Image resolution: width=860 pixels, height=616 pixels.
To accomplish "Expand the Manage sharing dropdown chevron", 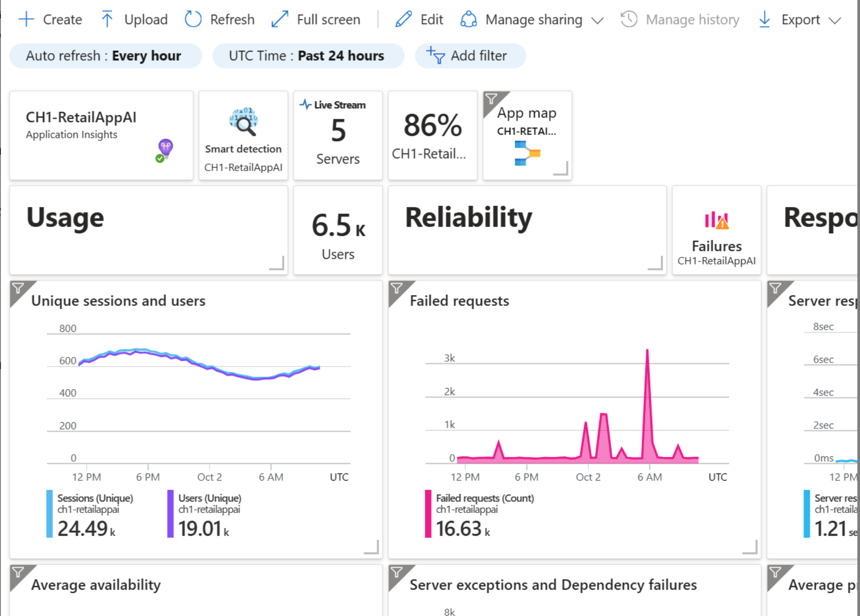I will pos(597,20).
